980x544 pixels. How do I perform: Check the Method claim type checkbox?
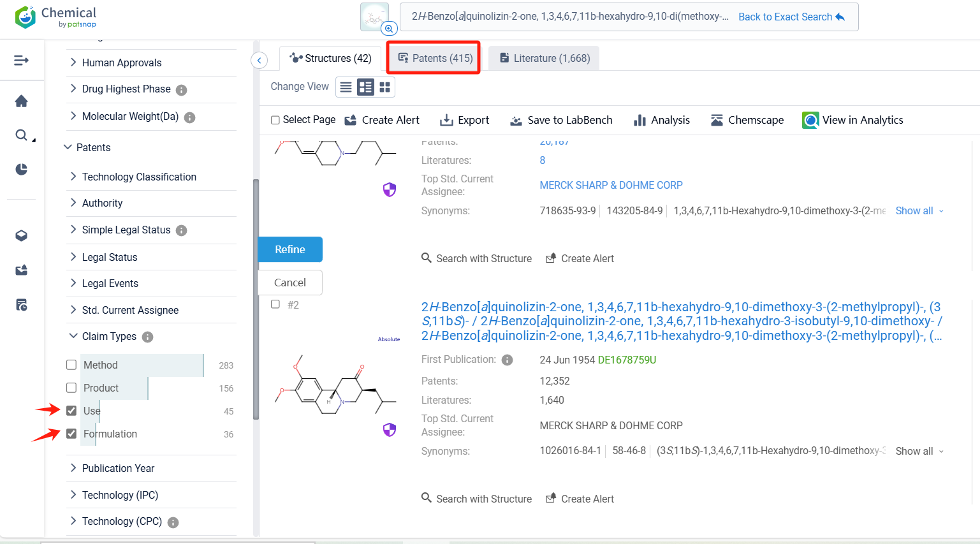click(x=71, y=365)
